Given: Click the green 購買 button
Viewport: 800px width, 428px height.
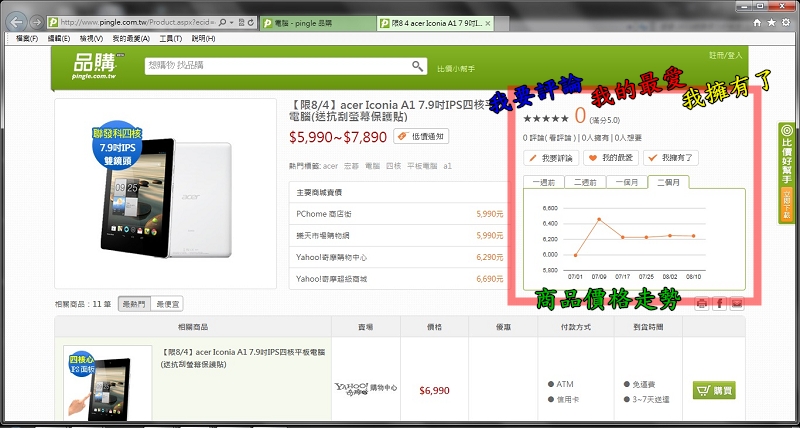Looking at the screenshot, I should (714, 391).
